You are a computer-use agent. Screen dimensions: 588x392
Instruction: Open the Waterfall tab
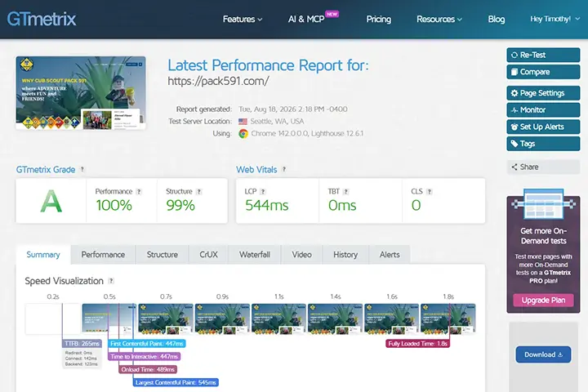[255, 255]
